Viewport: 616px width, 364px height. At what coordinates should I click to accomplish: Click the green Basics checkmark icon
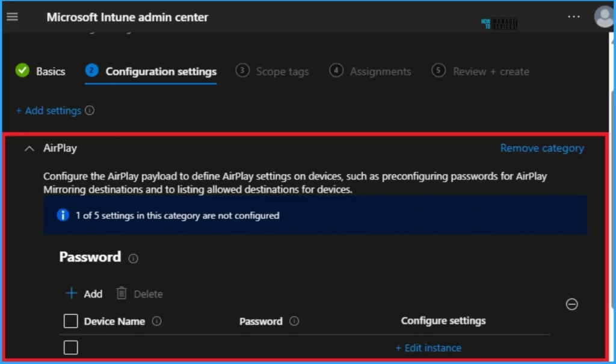22,70
